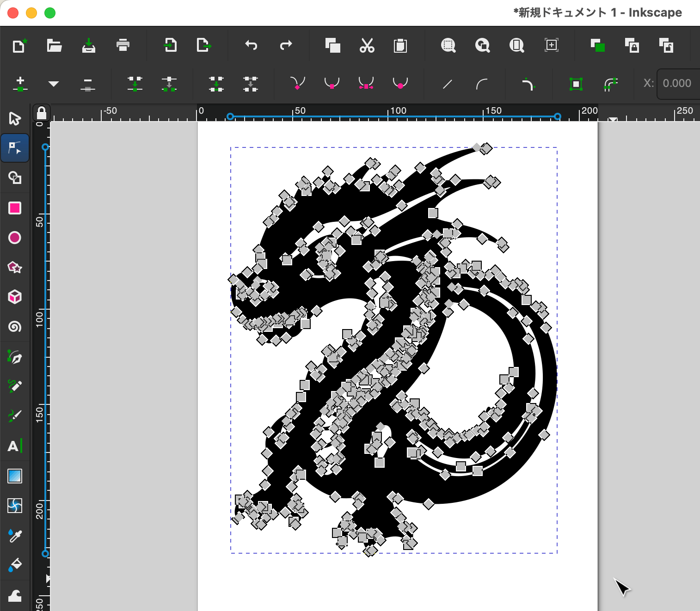Select the Star and polygon tool
This screenshot has height=611, width=700.
pyautogui.click(x=15, y=267)
